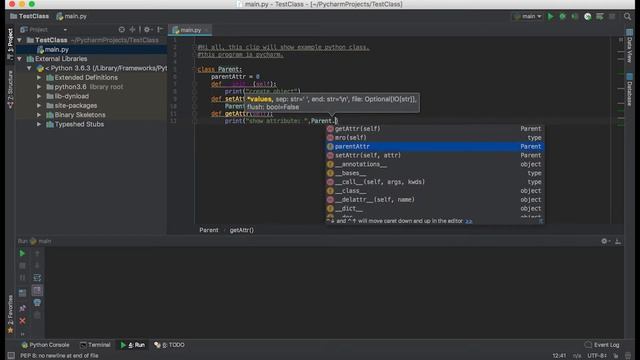The width and height of the screenshot is (640, 360).
Task: Choose parentAttr completion
Action: (x=435, y=147)
